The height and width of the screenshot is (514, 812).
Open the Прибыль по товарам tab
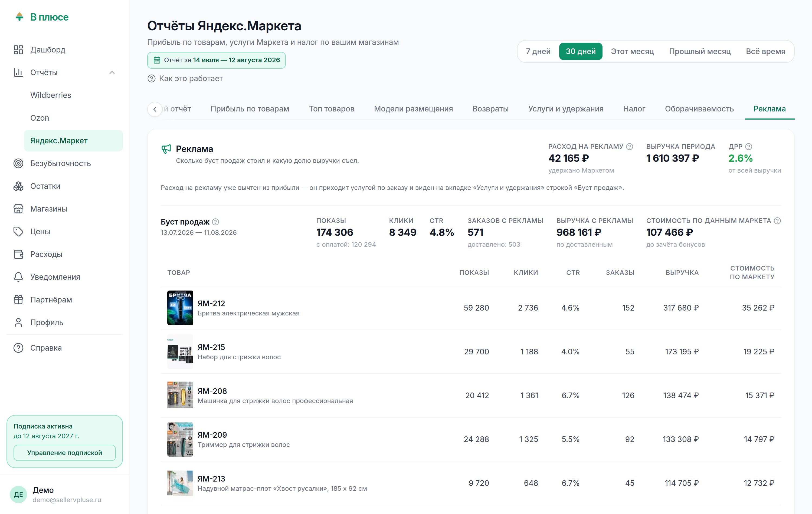coord(250,109)
